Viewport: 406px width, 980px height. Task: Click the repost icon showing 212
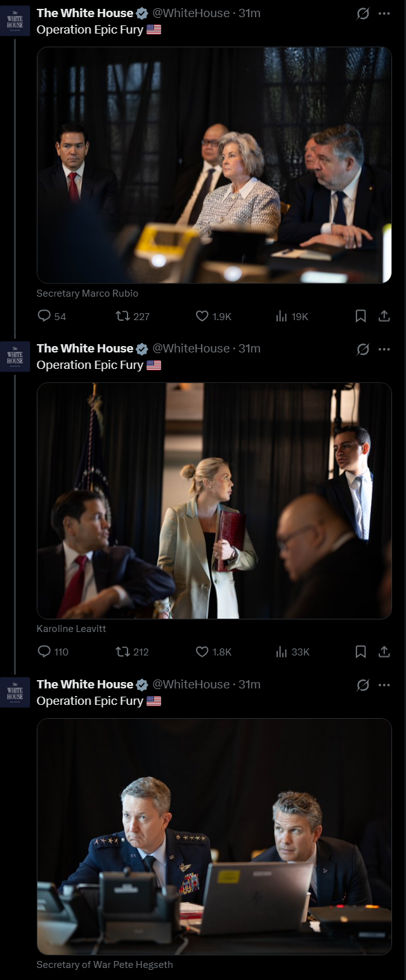[x=123, y=652]
